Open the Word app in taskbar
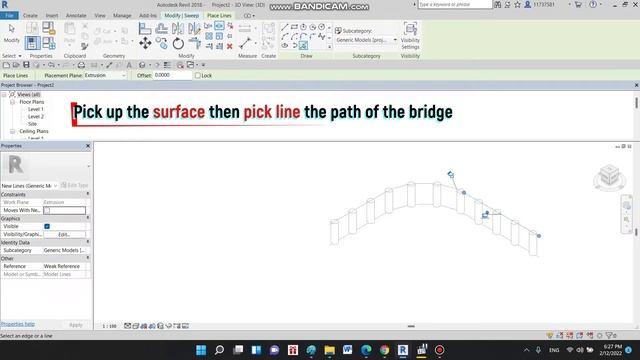The image size is (640, 360). pos(347,350)
